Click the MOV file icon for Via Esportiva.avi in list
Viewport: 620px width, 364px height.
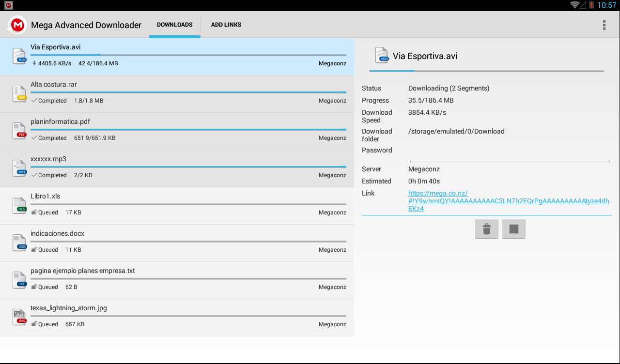tap(19, 56)
